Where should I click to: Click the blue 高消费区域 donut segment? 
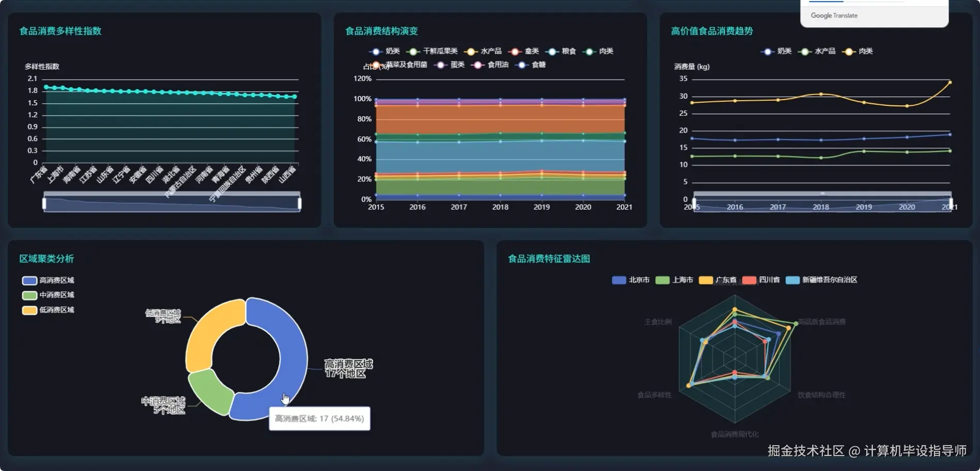point(293,356)
